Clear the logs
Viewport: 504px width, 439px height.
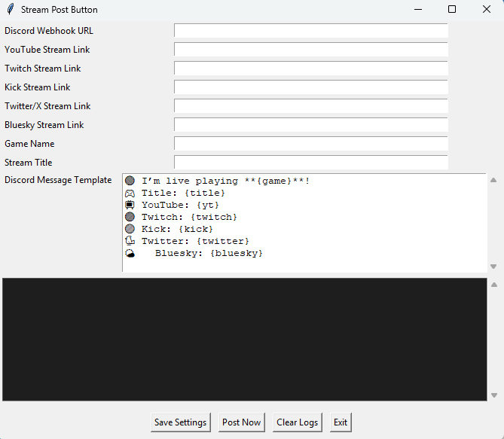pos(298,422)
